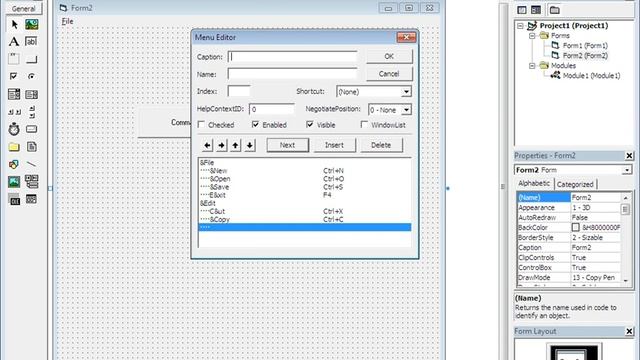This screenshot has height=360, width=640.
Task: Select the Image control tool
Action: (14, 182)
